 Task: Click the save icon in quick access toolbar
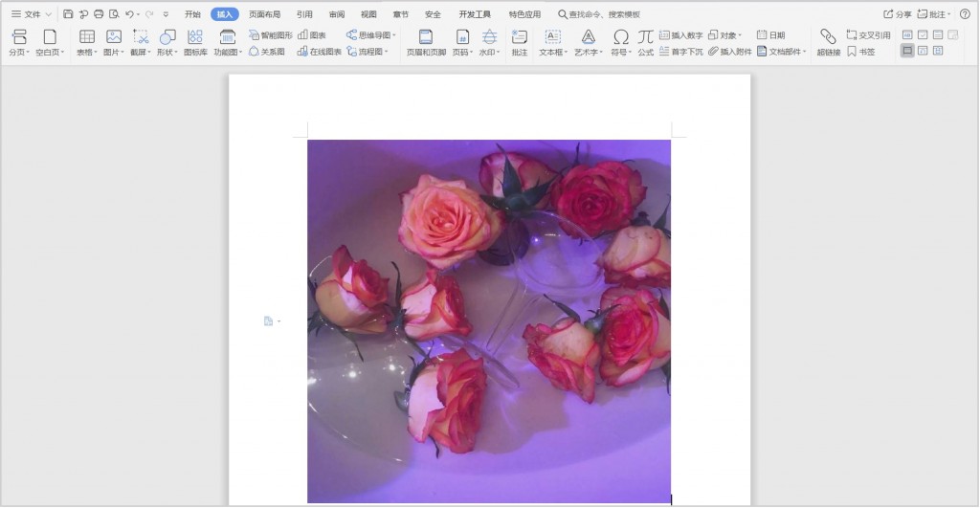point(68,13)
